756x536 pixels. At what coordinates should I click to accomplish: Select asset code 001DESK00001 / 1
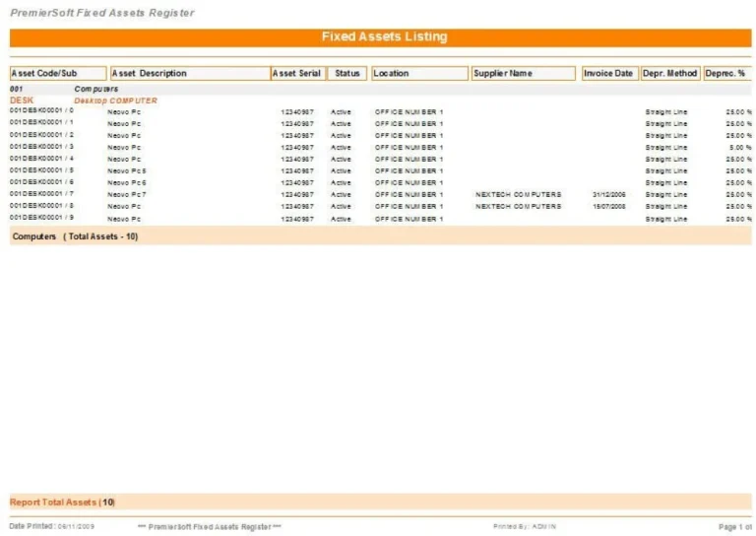click(x=41, y=122)
